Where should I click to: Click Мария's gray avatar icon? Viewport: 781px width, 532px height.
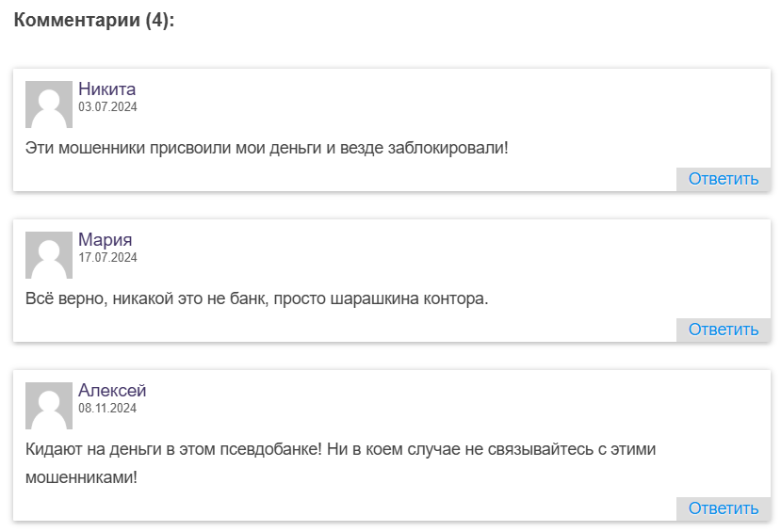pos(48,255)
